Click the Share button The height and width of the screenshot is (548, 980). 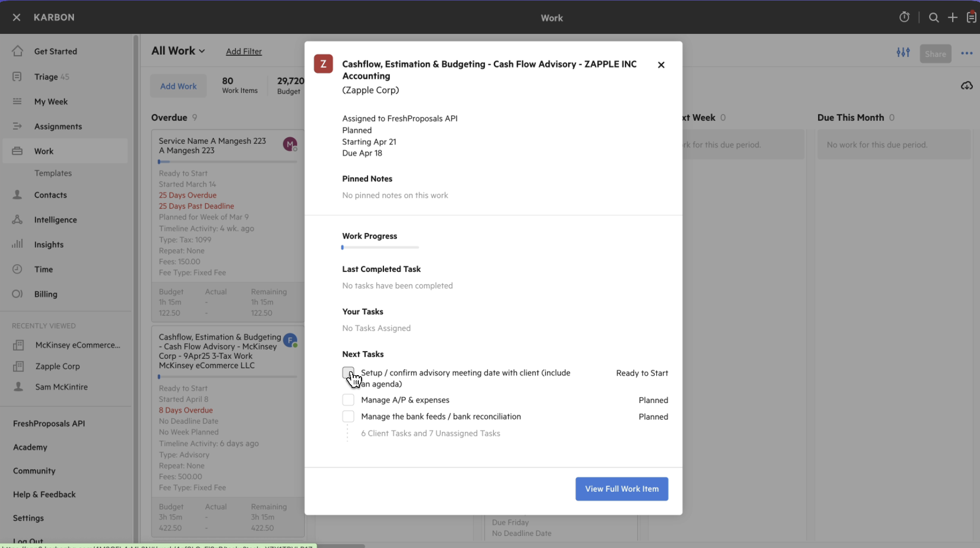pyautogui.click(x=935, y=54)
